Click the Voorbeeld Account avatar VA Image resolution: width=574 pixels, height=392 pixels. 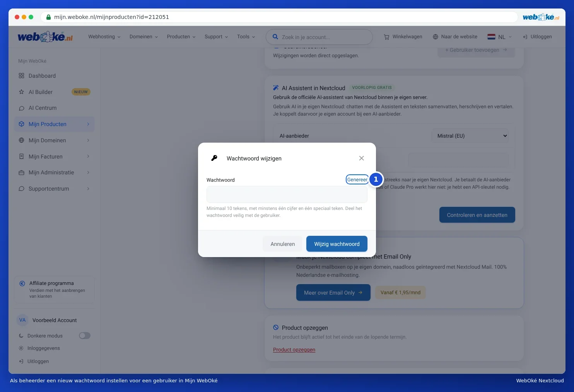tap(22, 320)
